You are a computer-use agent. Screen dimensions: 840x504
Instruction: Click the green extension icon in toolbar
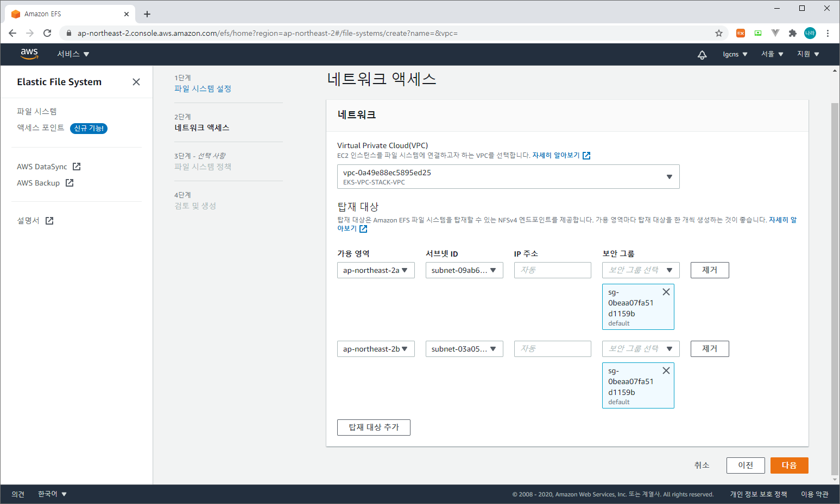click(758, 33)
